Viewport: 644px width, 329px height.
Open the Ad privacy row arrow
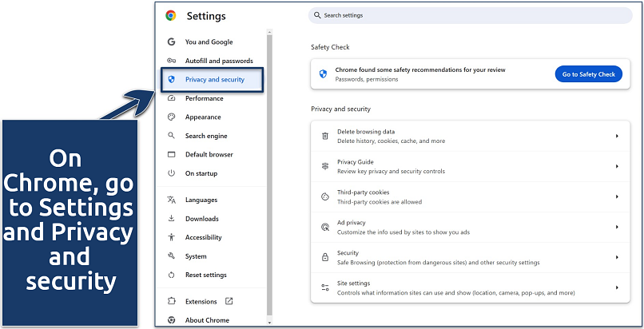click(x=617, y=227)
